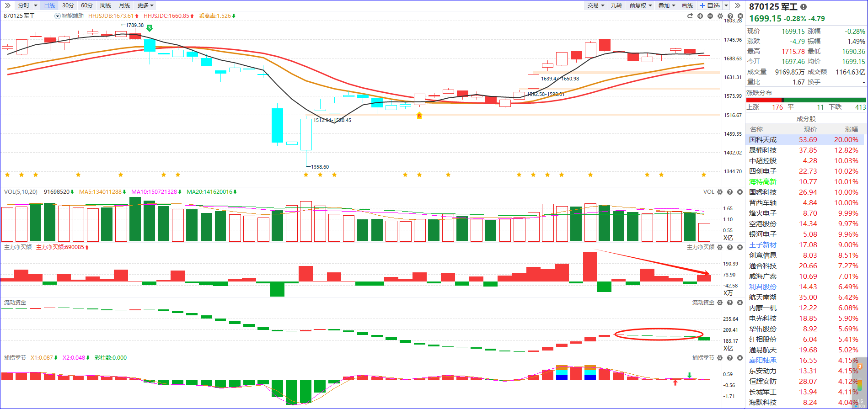Click 名称 column header in constituents list
Viewport: 868px width, 409px height.
pyautogui.click(x=756, y=129)
